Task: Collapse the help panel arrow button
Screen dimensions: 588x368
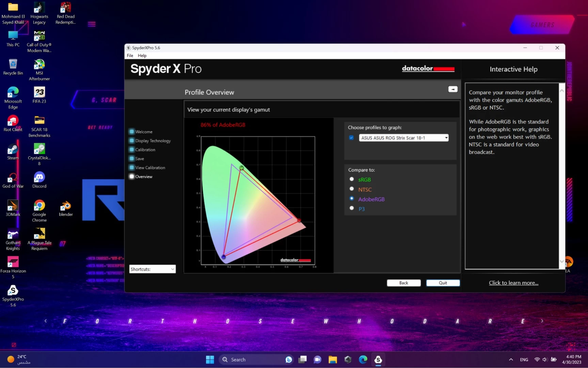Action: pos(452,89)
